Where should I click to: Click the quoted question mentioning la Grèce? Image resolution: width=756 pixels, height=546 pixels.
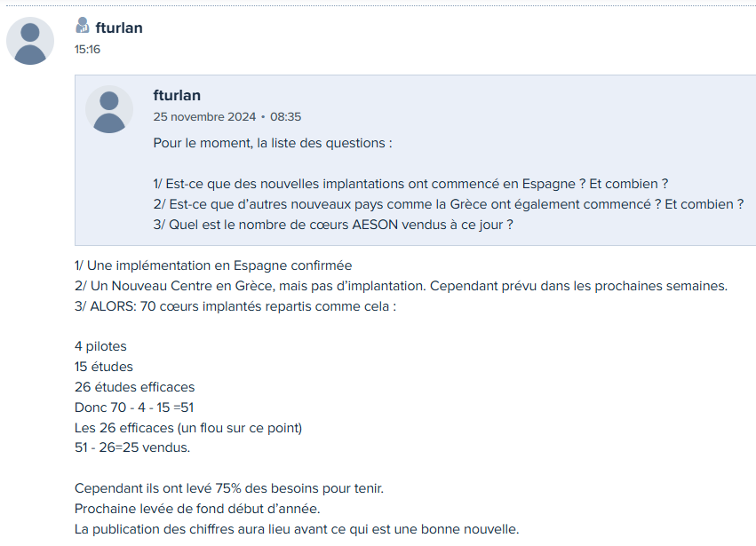point(449,204)
